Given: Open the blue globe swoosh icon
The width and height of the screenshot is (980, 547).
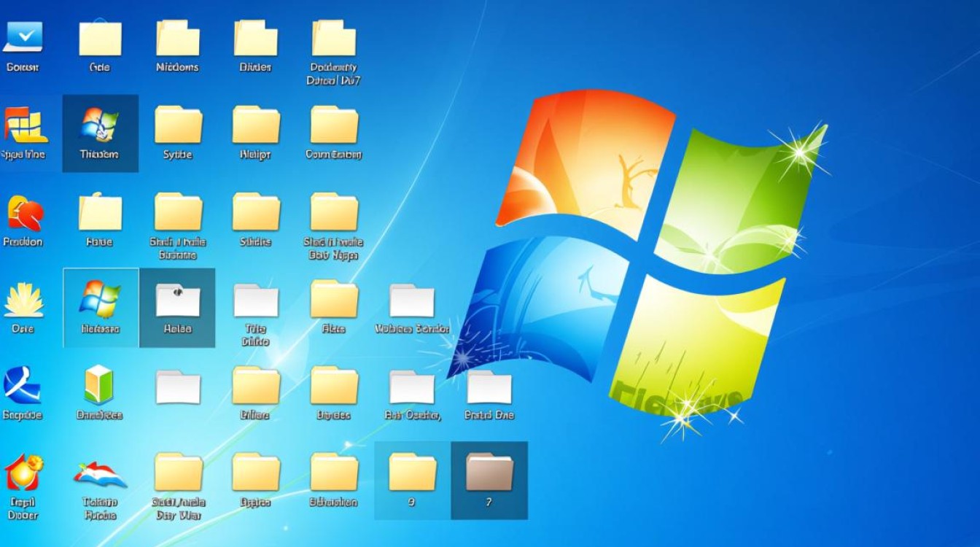Looking at the screenshot, I should pyautogui.click(x=23, y=386).
